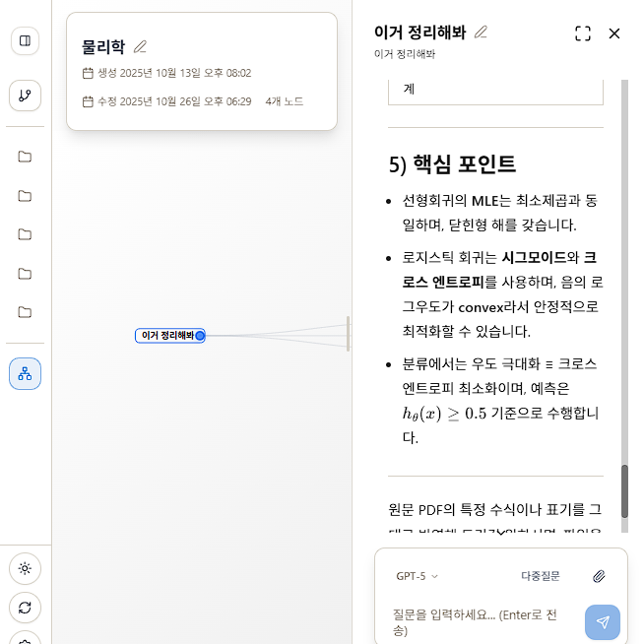The width and height of the screenshot is (644, 644).
Task: Toggle the sidebar panel icon
Action: [x=25, y=40]
